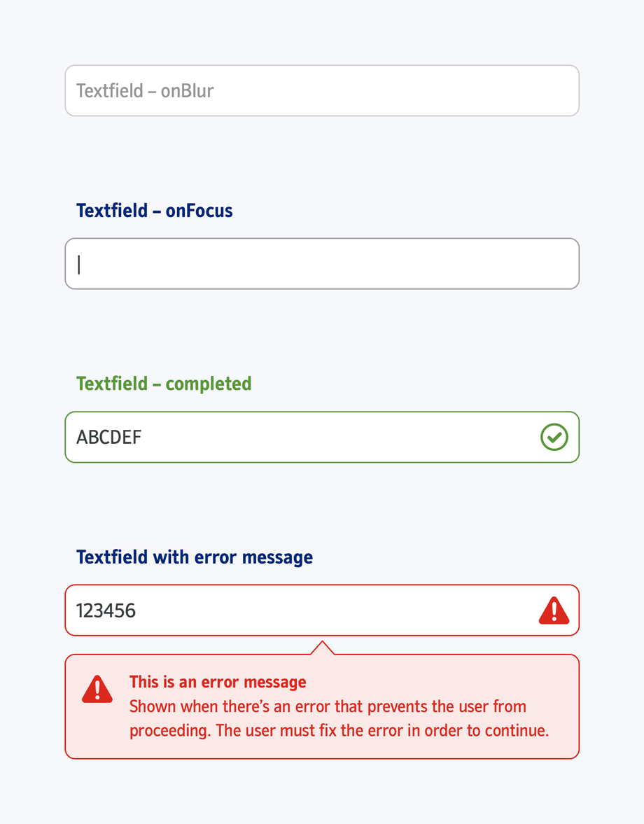Click the bold "This is an error message" heading

[218, 682]
